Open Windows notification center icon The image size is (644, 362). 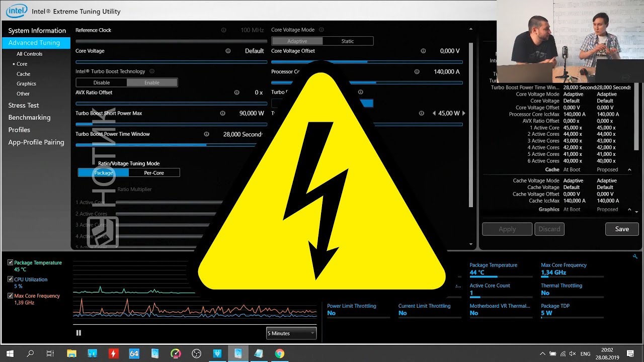coord(630,353)
